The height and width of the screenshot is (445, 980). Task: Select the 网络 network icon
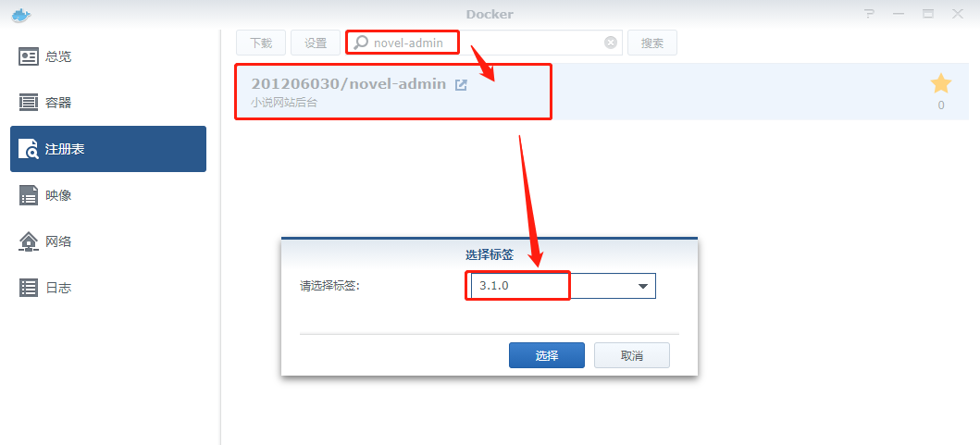pyautogui.click(x=28, y=241)
